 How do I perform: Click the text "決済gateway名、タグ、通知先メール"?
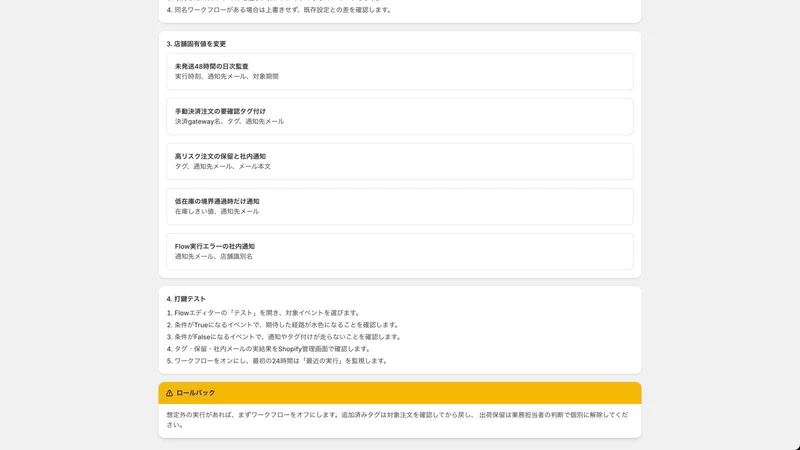[230, 121]
